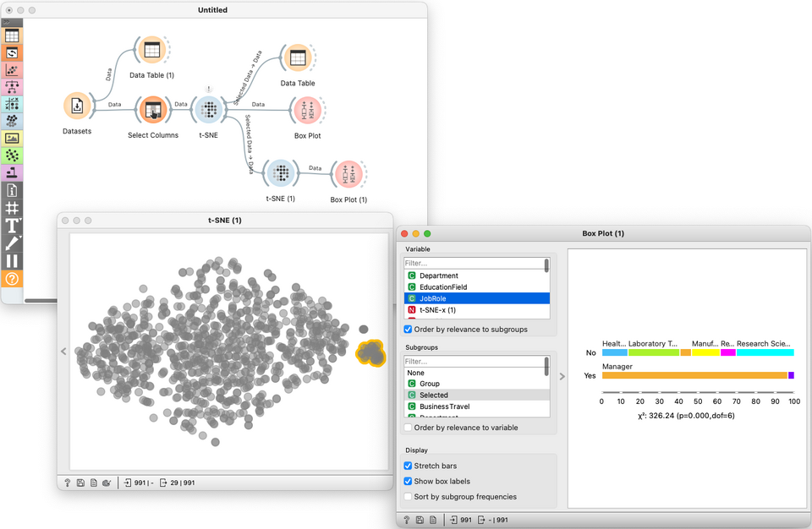Open the Datasets widget node
The height and width of the screenshot is (529, 812).
click(77, 106)
